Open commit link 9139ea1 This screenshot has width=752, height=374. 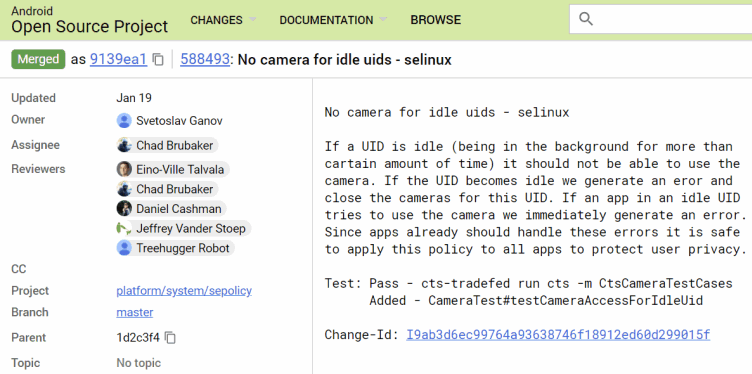coord(118,59)
